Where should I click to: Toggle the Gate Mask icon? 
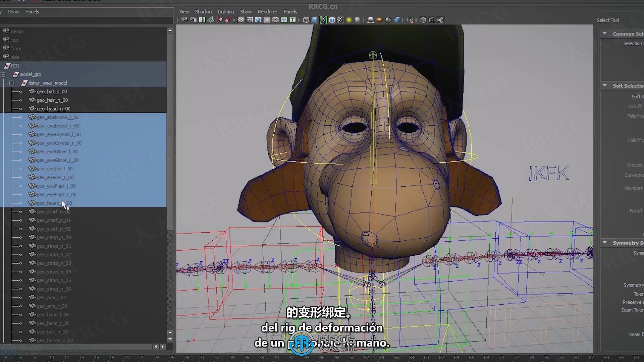(267, 20)
